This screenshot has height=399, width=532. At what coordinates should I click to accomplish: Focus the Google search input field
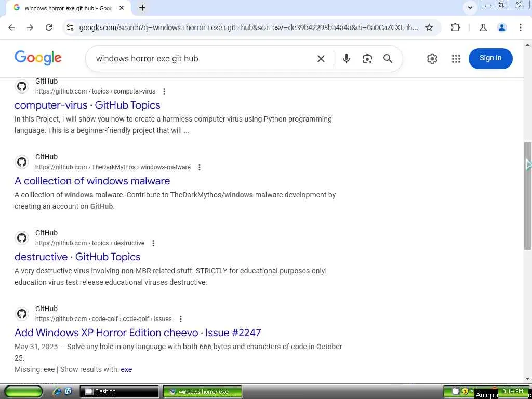coord(204,59)
